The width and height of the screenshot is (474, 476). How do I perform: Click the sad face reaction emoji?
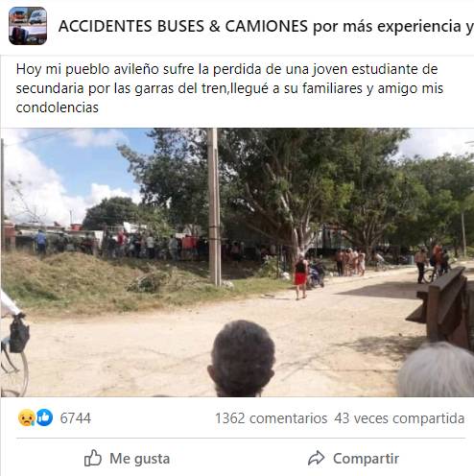pos(27,417)
